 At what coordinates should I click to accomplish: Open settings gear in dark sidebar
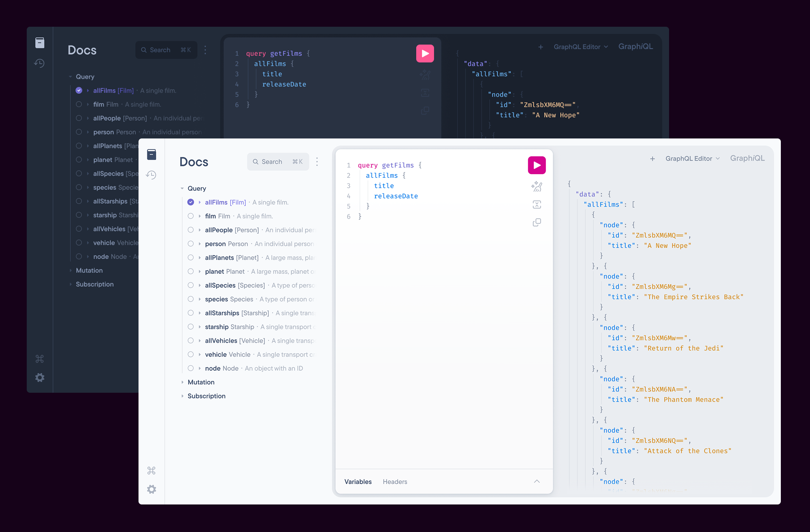click(x=40, y=377)
